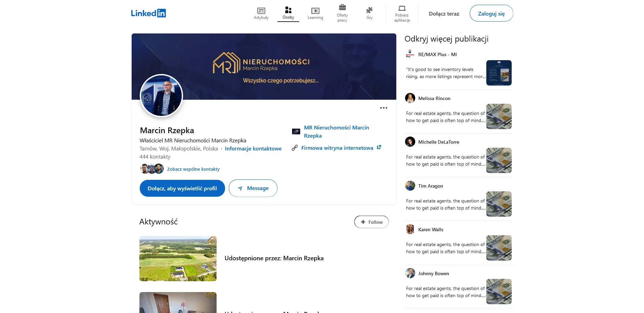Click the mutual contacts avatar group
The height and width of the screenshot is (313, 644).
pyautogui.click(x=152, y=169)
